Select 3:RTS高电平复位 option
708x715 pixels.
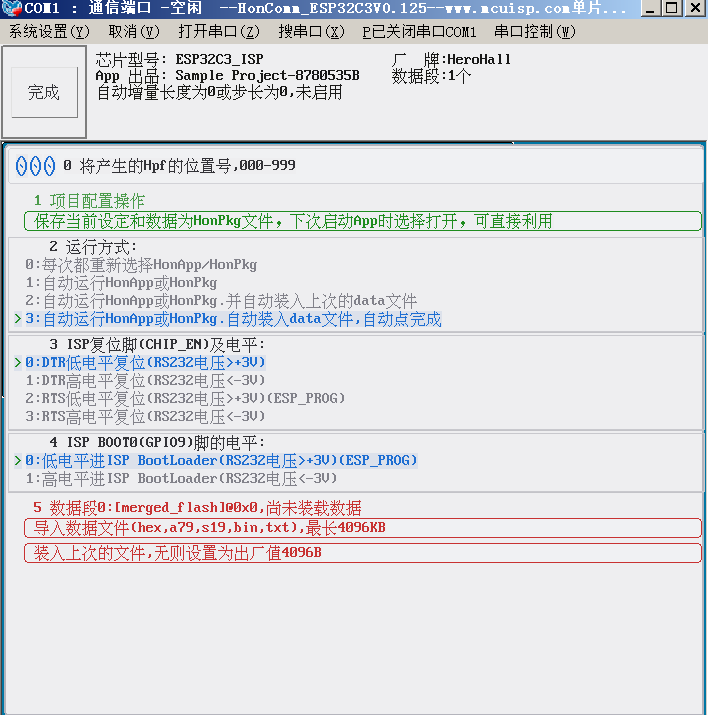(x=145, y=416)
